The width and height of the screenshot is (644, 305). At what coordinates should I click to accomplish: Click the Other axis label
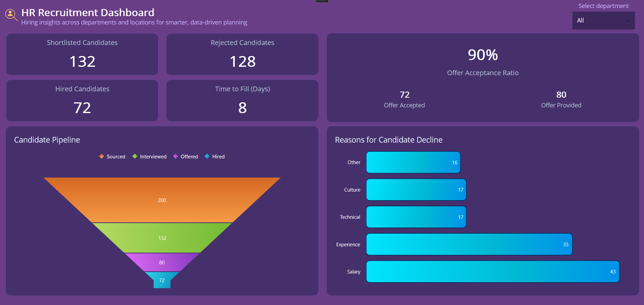coord(354,162)
